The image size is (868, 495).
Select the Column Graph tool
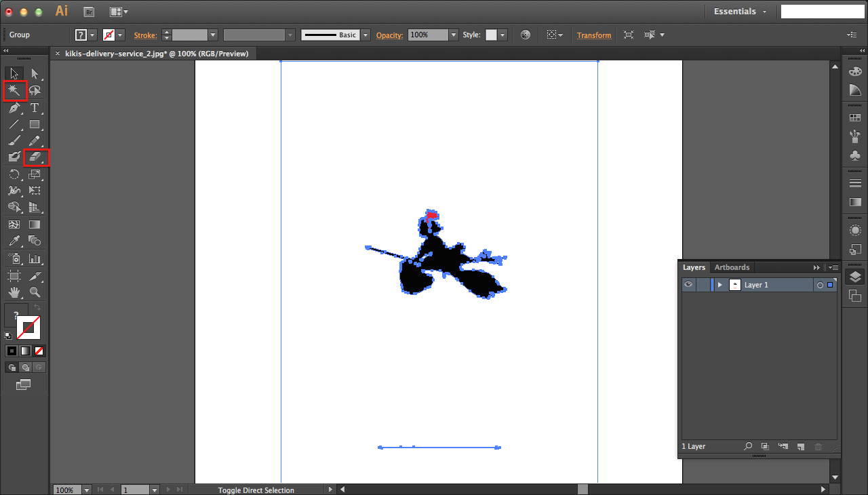(35, 258)
